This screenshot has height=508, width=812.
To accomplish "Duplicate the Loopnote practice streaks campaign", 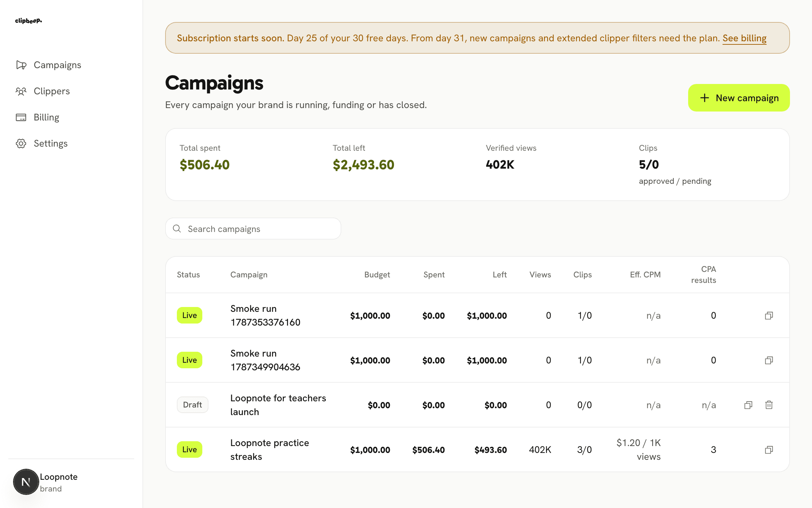I will pos(769,450).
